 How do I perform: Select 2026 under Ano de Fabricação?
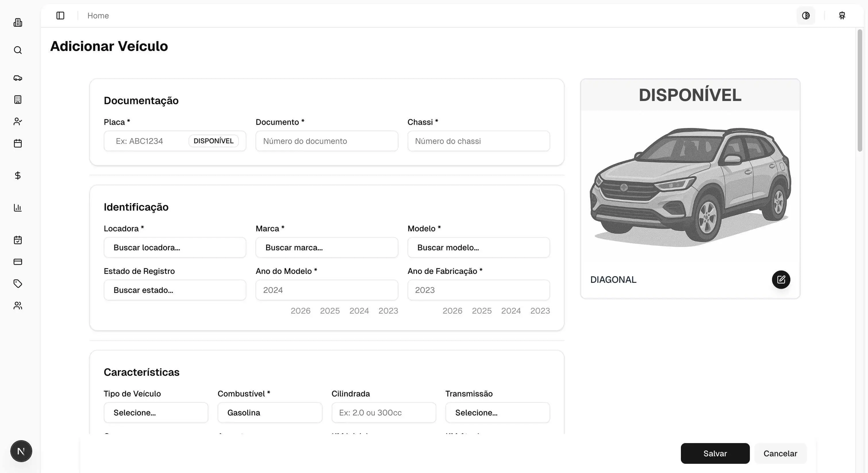click(452, 311)
